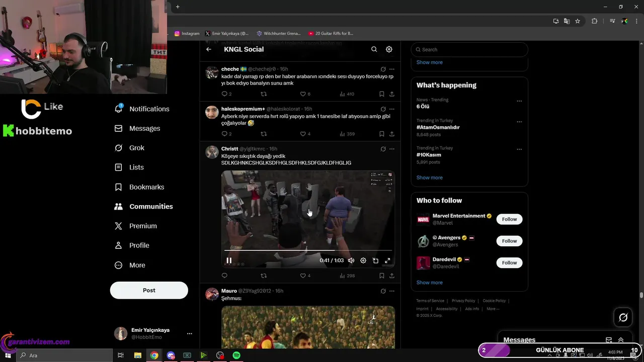Open Terms of Service link

point(430,301)
